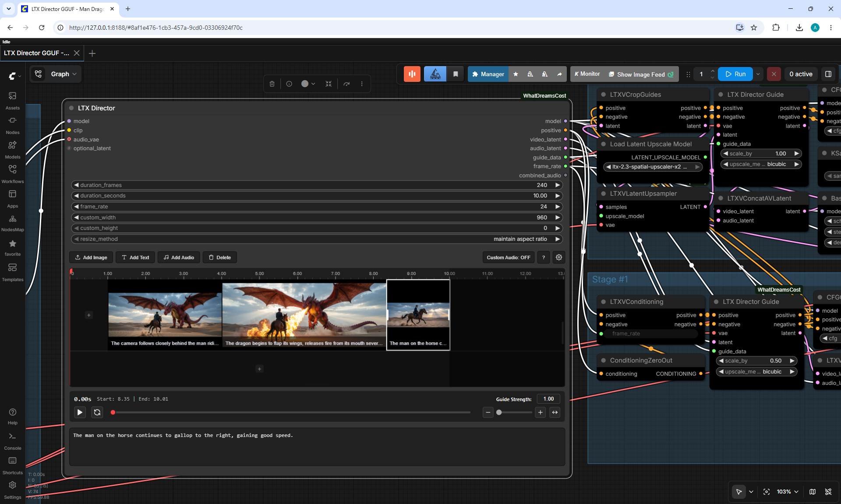This screenshot has height=504, width=841.
Task: Open the Models sidebar panel
Action: pos(12,149)
